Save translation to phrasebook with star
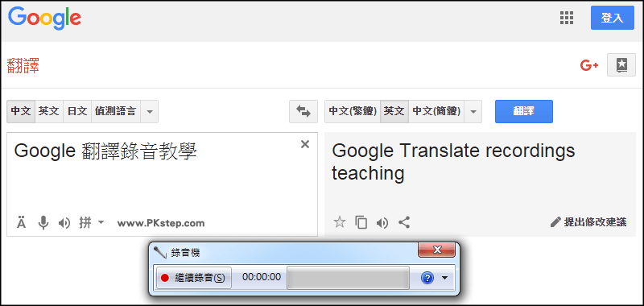Screen dimensions: 644x306 (340, 222)
